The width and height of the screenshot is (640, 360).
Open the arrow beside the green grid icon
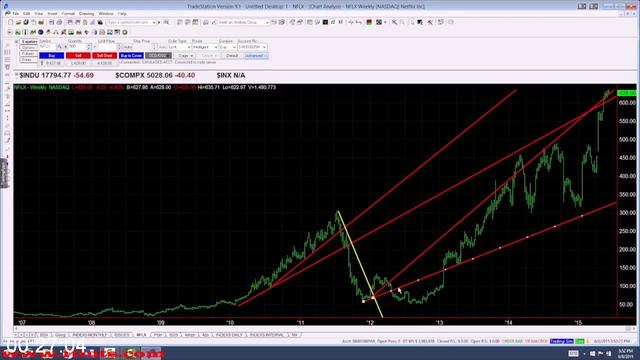pos(385,22)
